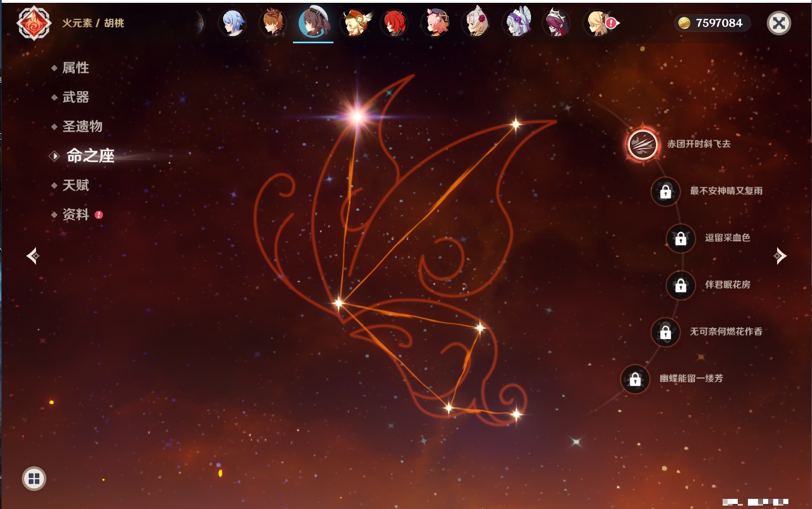Open the 武器 tab
This screenshot has height=509, width=812.
(x=75, y=97)
